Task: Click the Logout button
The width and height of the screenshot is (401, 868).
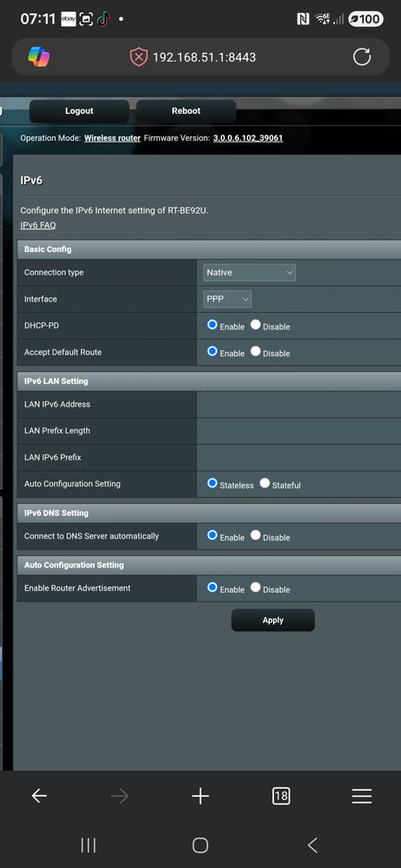Action: point(79,110)
